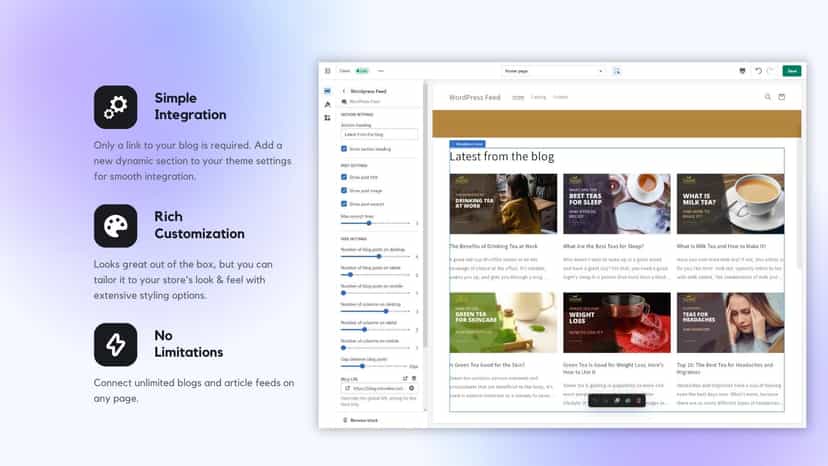The image size is (828, 466).
Task: Adjust Number of columns on mobile slider
Action: (375, 348)
